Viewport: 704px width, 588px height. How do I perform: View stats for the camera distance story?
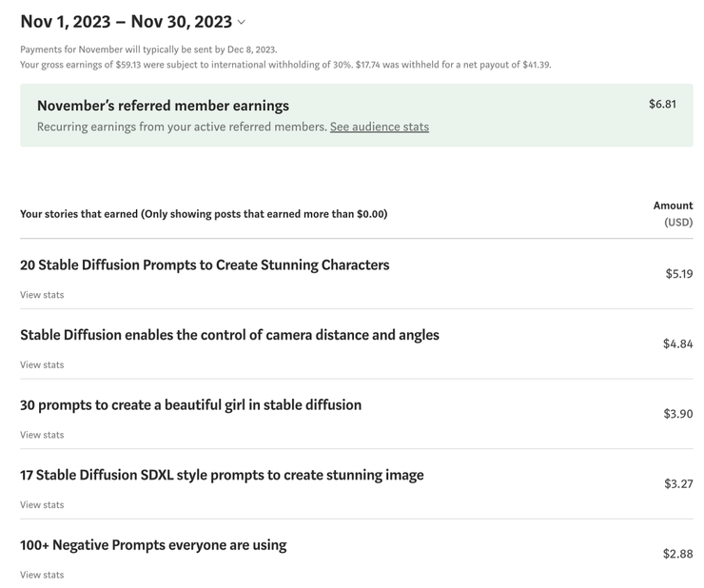pyautogui.click(x=42, y=364)
